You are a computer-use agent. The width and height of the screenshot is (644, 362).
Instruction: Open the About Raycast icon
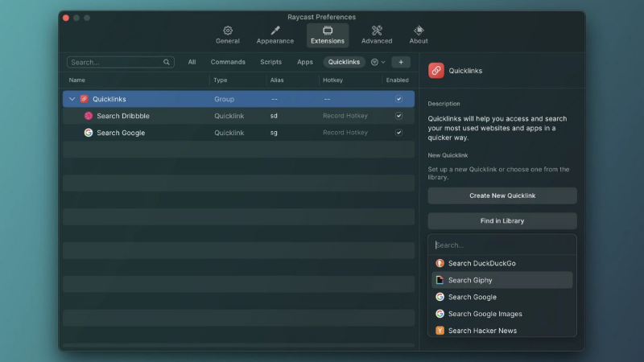pos(419,31)
